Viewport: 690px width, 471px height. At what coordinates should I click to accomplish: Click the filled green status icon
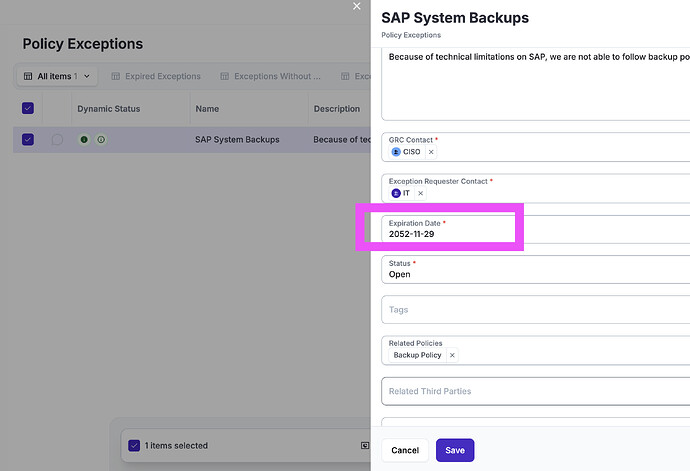coord(84,140)
